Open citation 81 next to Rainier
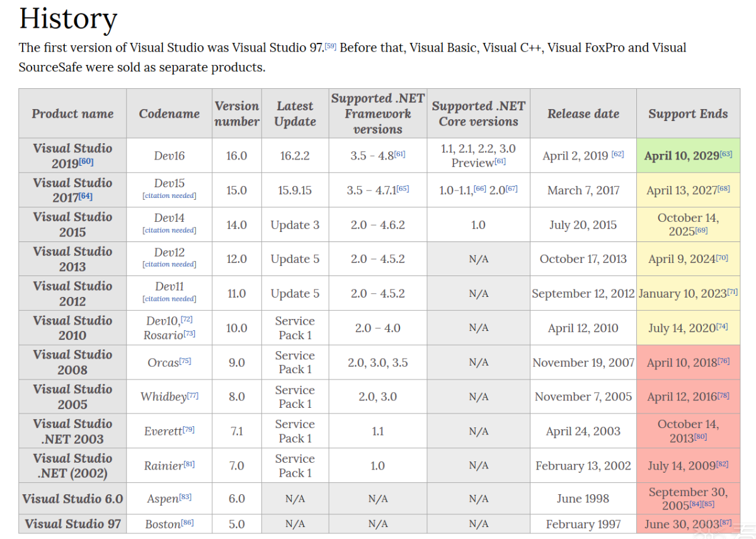 (188, 464)
